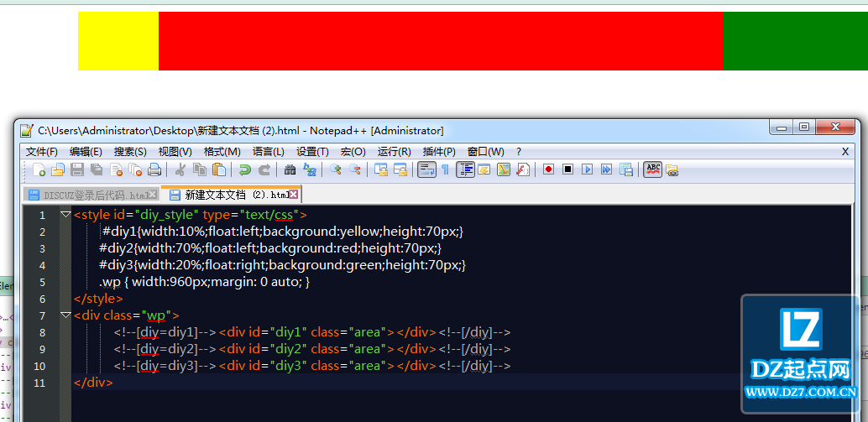Stop macro recording with black Stop icon
The height and width of the screenshot is (422, 868).
(568, 169)
